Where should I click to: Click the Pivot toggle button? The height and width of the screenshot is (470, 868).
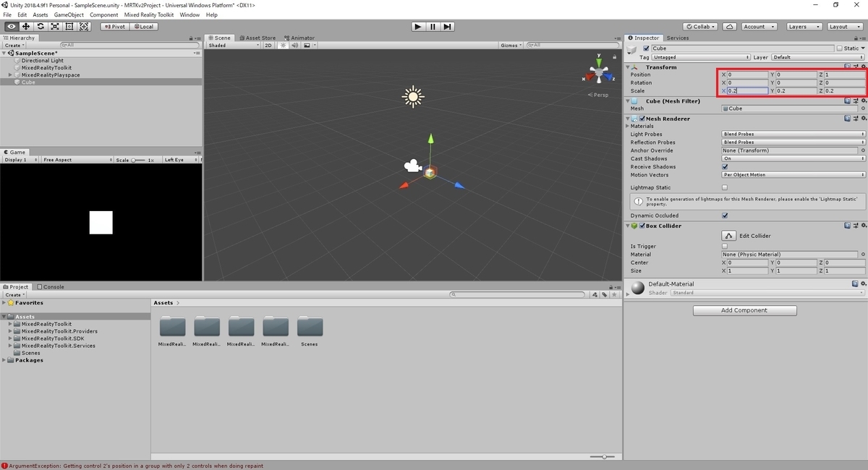(x=114, y=27)
